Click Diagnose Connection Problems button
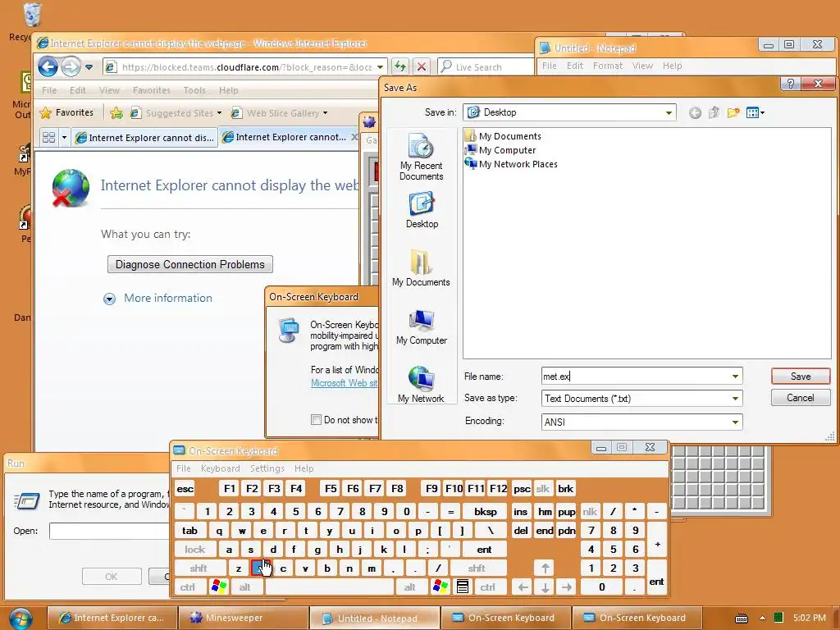Viewport: 840px width, 630px height. (x=190, y=264)
